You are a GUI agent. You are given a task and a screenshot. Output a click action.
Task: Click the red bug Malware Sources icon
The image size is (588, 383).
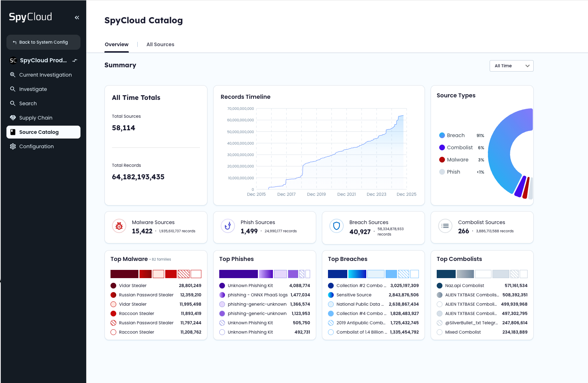tap(119, 226)
